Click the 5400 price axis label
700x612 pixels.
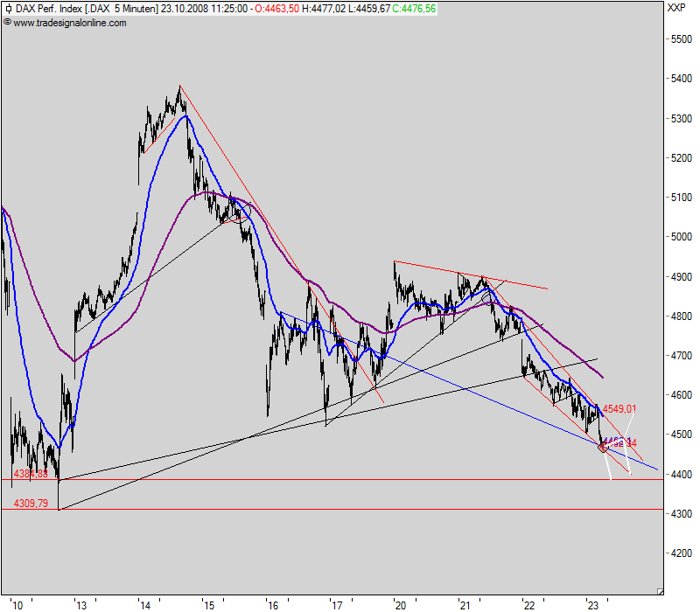[682, 79]
